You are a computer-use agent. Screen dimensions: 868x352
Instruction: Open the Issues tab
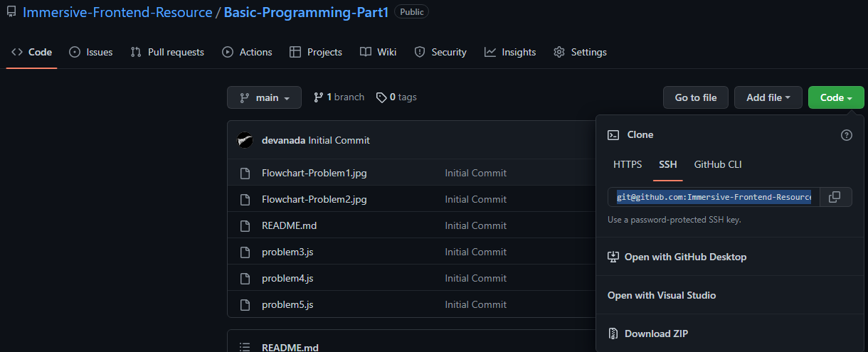(x=91, y=52)
